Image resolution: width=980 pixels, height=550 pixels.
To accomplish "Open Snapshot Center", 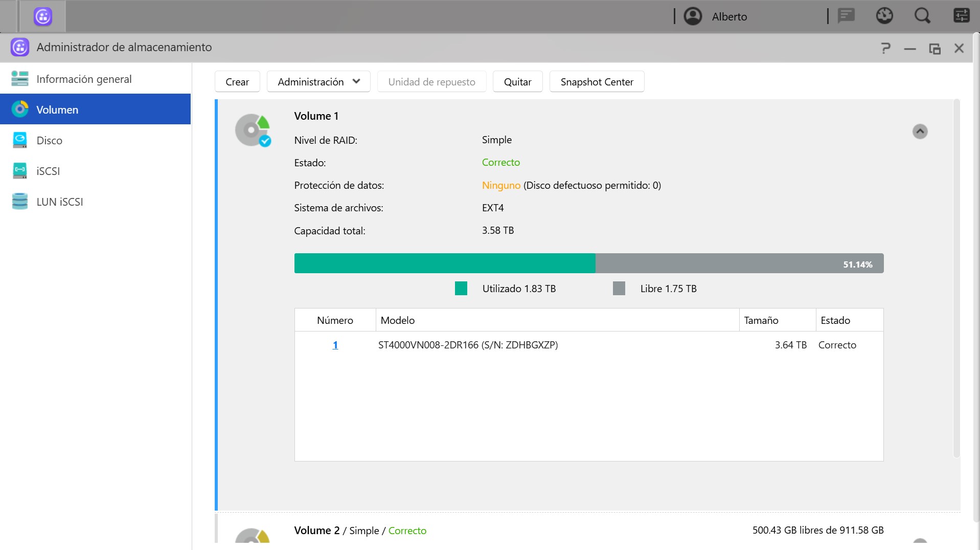I will click(x=597, y=82).
